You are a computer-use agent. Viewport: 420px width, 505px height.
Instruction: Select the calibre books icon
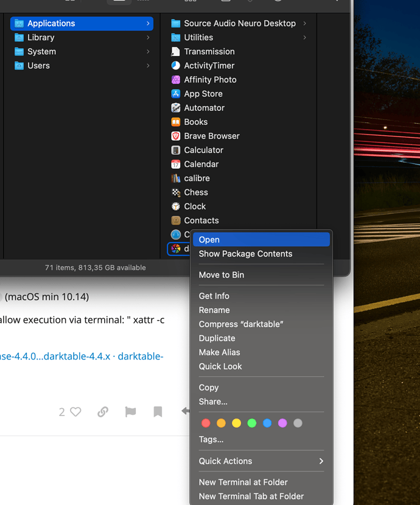176,178
